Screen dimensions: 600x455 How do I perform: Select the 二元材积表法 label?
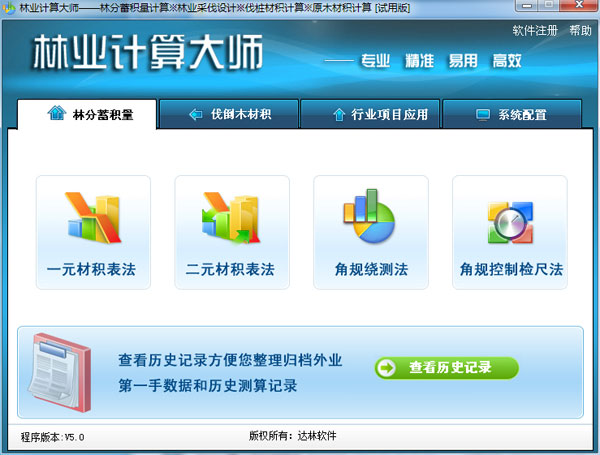230,269
